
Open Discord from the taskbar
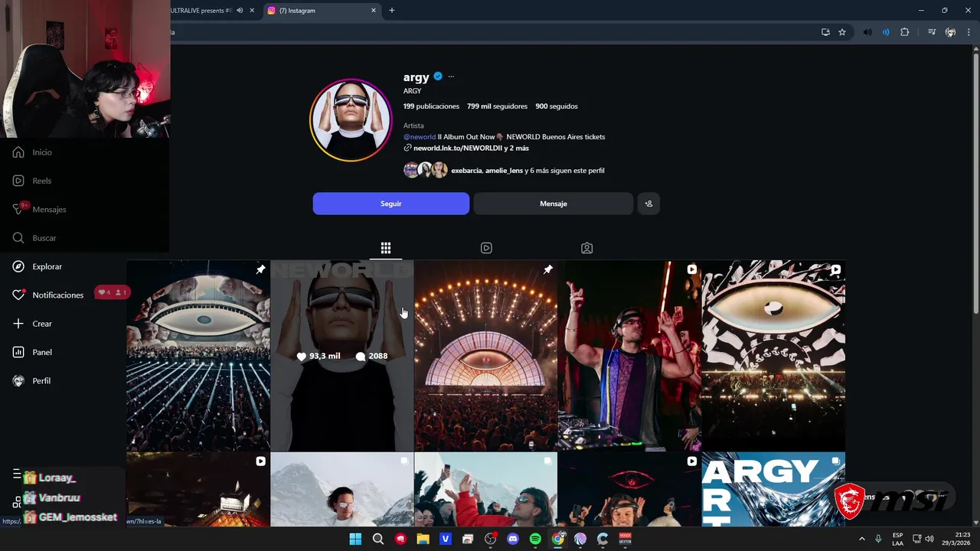pos(513,539)
